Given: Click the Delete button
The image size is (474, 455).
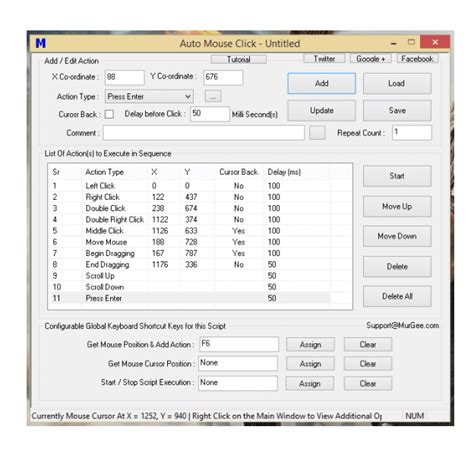Looking at the screenshot, I should 397,266.
